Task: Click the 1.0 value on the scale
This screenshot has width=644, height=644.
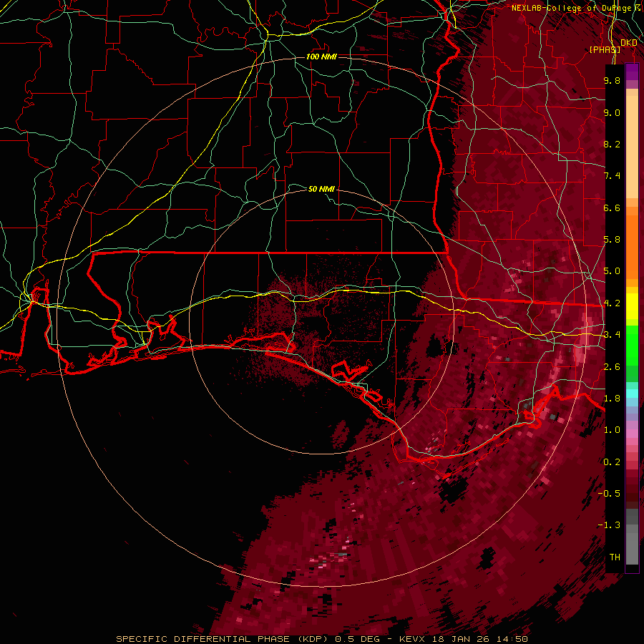Action: (x=612, y=430)
